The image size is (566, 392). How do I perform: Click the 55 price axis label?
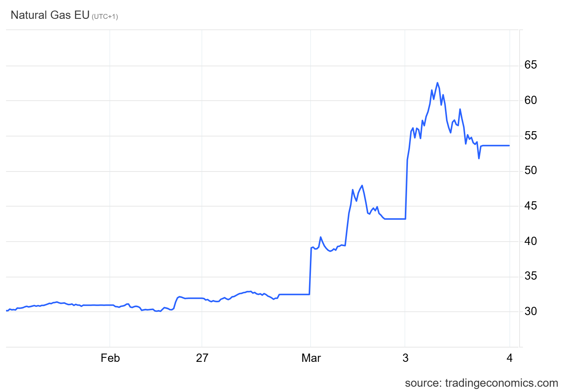coord(531,136)
